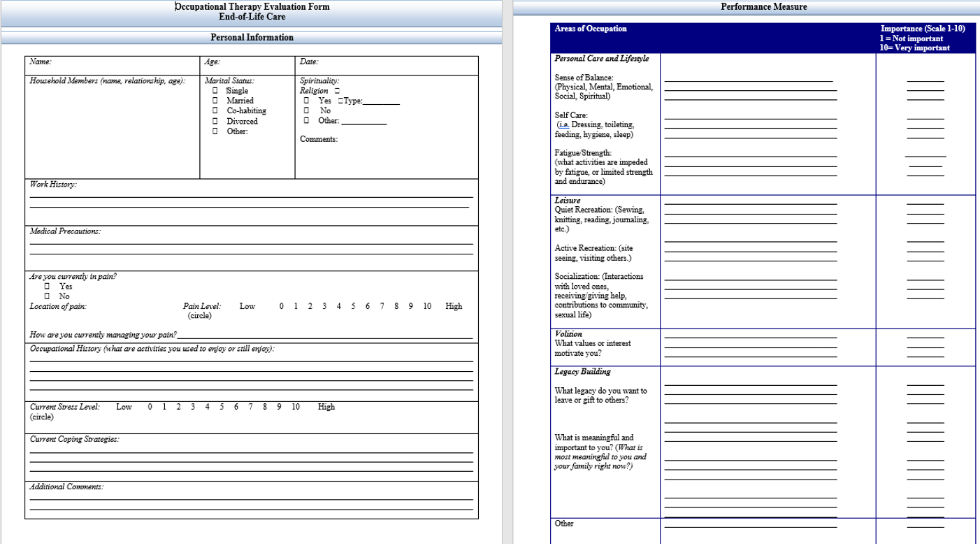The height and width of the screenshot is (555, 980).
Task: Mark the Divorced checkbox
Action: [x=215, y=121]
